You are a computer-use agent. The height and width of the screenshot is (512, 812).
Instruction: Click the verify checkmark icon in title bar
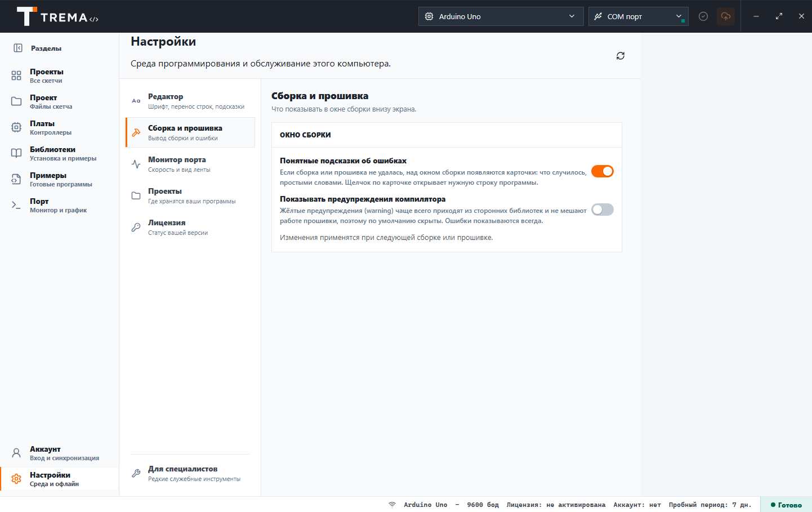coord(703,16)
